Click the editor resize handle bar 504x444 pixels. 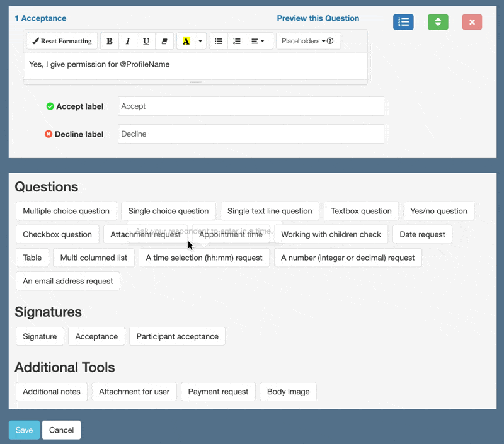pyautogui.click(x=196, y=82)
